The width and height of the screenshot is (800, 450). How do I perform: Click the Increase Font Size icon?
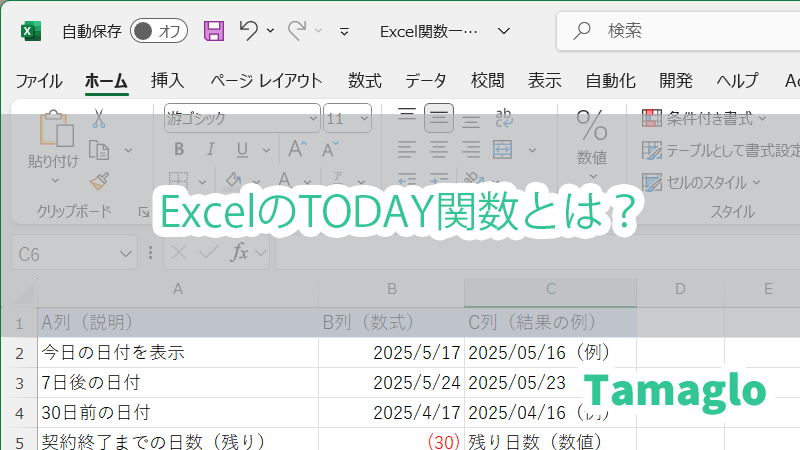297,150
